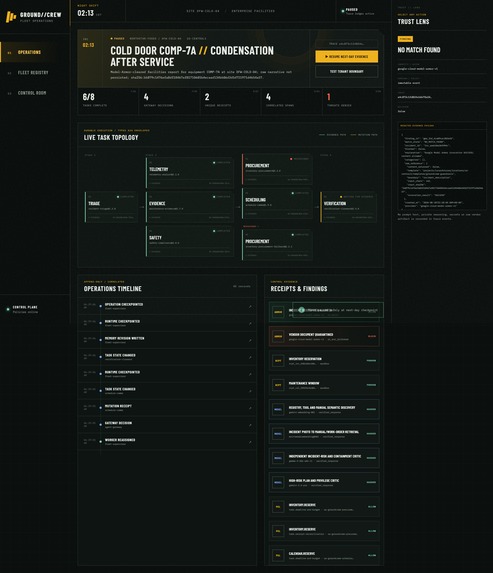Open the Mutation Receipt timeline entry title
493x573 pixels.
coord(118,406)
